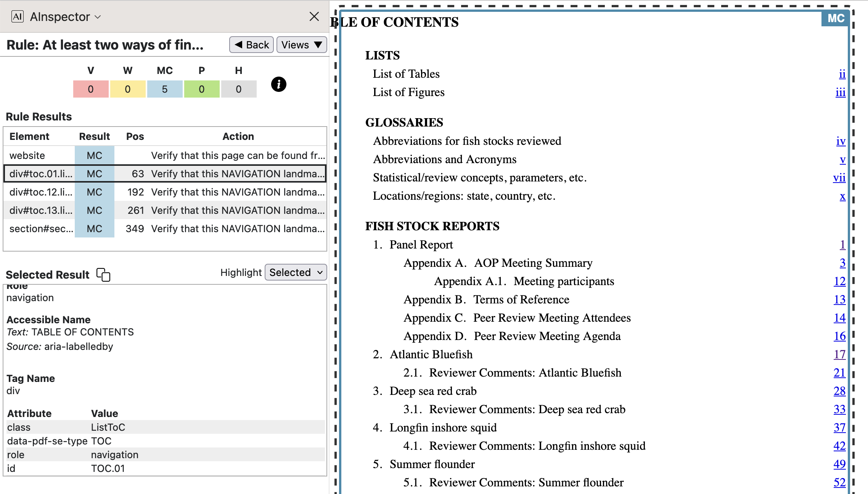
Task: Select the website row in Rule Results
Action: click(165, 156)
